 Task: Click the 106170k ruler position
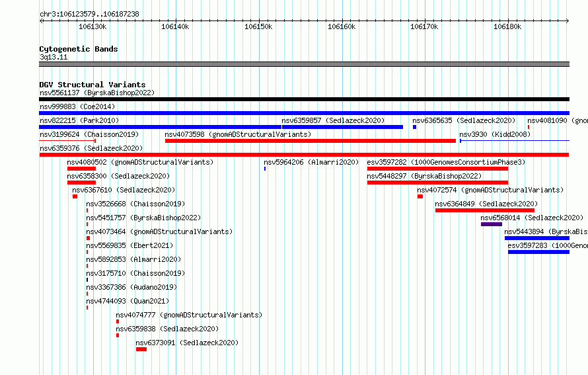(424, 26)
